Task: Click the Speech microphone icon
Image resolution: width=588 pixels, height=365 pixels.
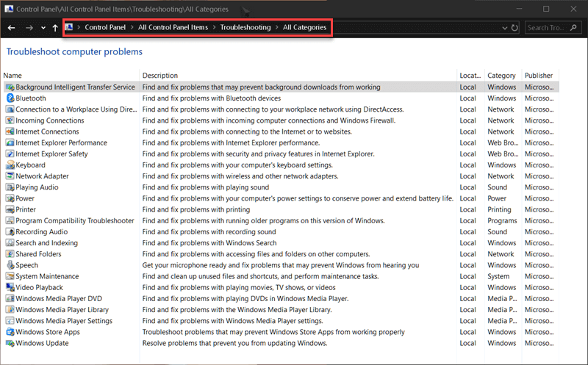Action: pyautogui.click(x=10, y=265)
